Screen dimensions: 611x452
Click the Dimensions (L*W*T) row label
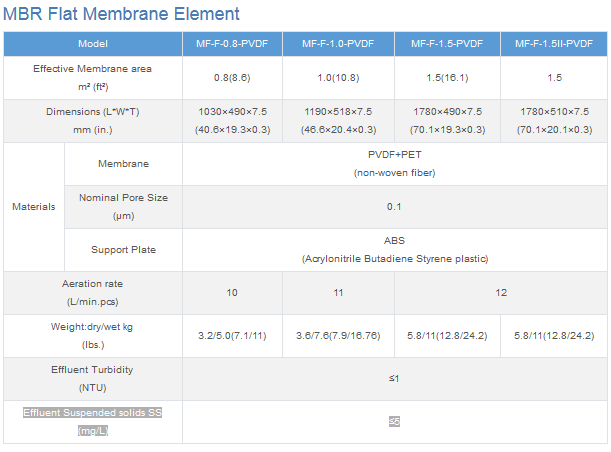pos(93,120)
